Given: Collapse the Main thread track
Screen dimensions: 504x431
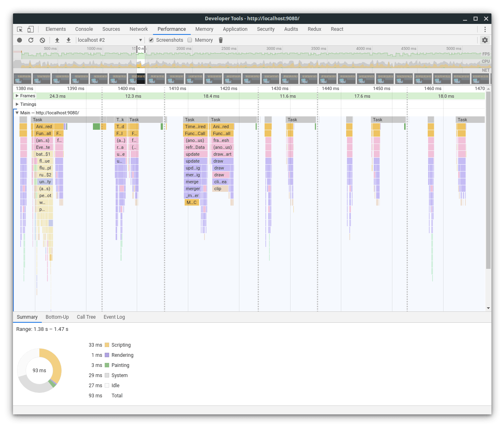Looking at the screenshot, I should click(x=17, y=113).
